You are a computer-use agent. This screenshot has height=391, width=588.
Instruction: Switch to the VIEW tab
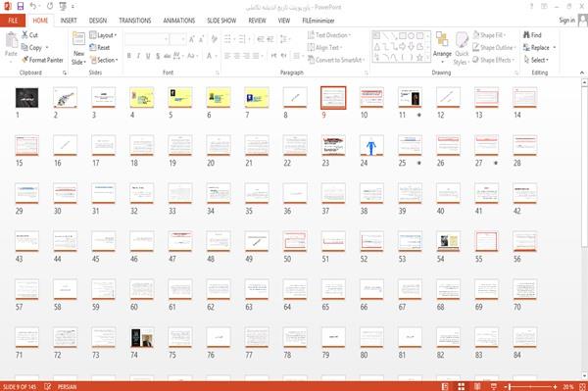pyautogui.click(x=284, y=21)
